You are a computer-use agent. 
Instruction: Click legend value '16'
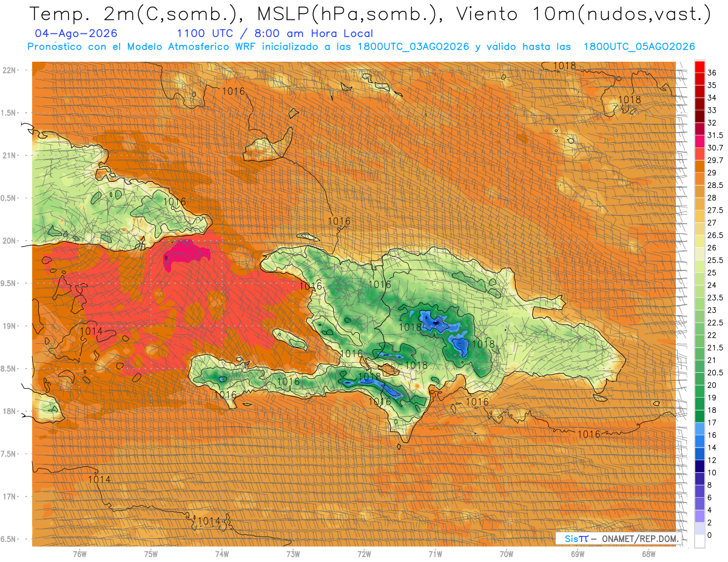pyautogui.click(x=712, y=435)
